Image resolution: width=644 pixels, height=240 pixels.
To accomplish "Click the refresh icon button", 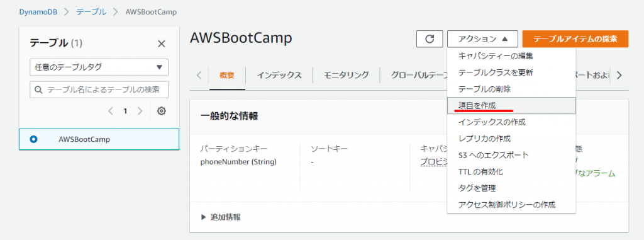I will pos(429,38).
